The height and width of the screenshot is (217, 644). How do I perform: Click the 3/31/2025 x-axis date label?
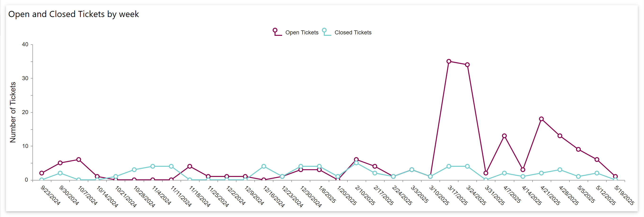pos(494,196)
